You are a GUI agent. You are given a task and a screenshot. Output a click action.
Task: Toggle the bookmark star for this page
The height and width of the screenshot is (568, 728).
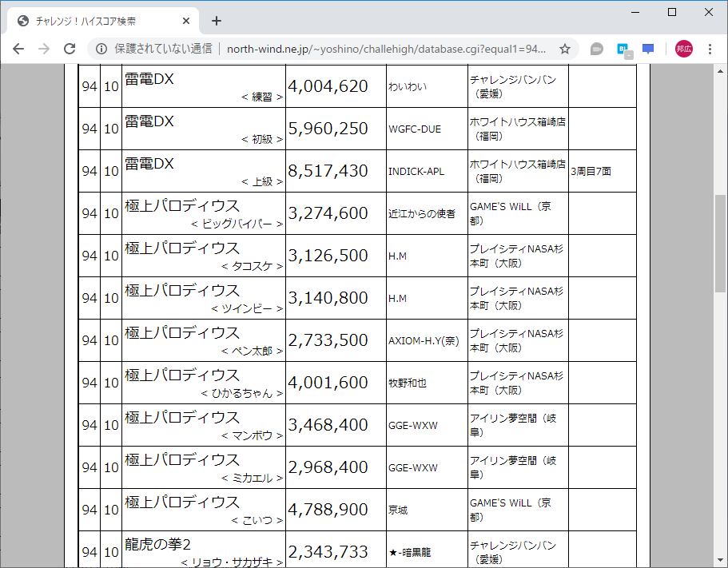[x=565, y=48]
